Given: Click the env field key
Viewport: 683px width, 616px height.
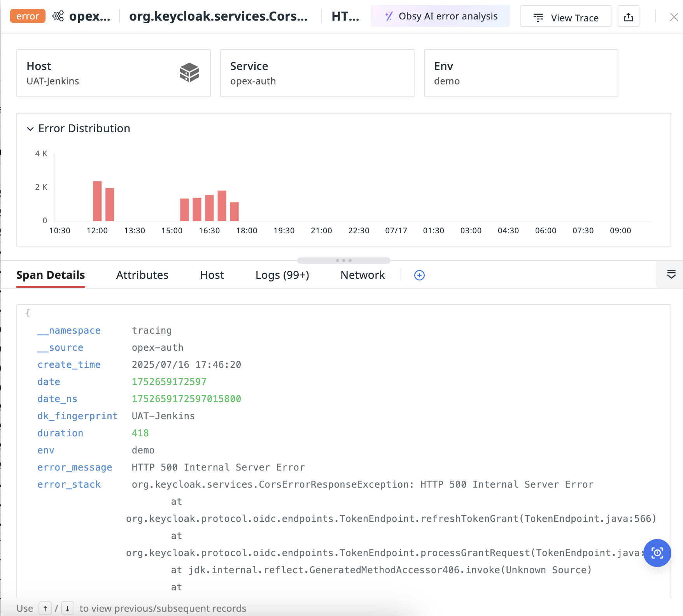Looking at the screenshot, I should coord(46,450).
